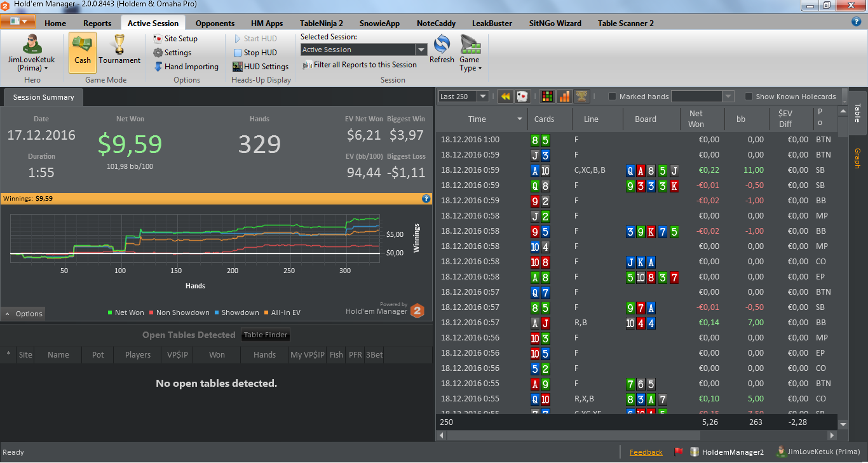
Task: Click the blue help icon on Winnings bar
Action: (x=426, y=199)
